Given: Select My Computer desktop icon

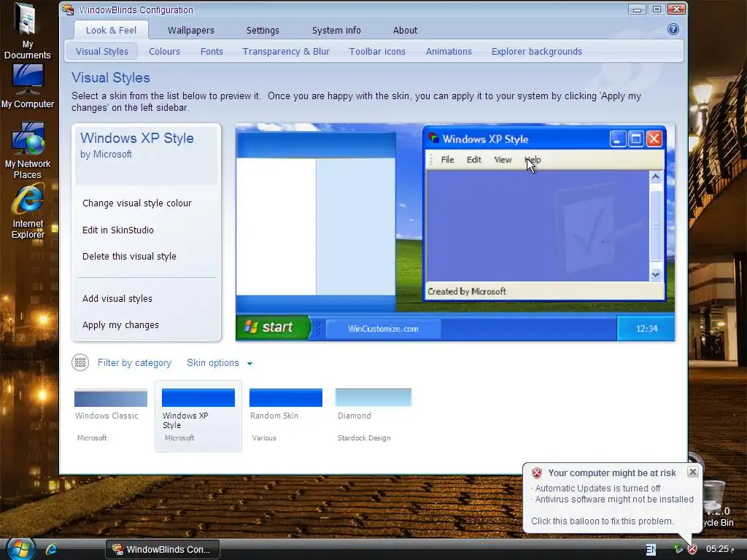Looking at the screenshot, I should (28, 86).
